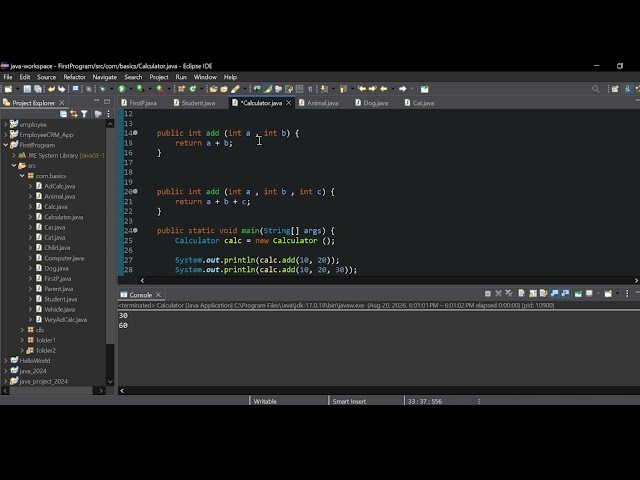Close the Console view tab
Image resolution: width=640 pixels, height=480 pixels.
(x=158, y=295)
